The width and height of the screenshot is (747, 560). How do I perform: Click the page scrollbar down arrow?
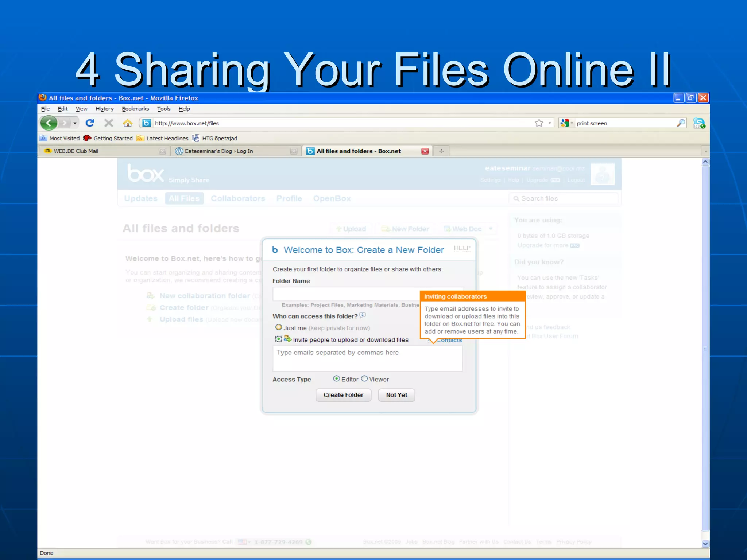[705, 544]
